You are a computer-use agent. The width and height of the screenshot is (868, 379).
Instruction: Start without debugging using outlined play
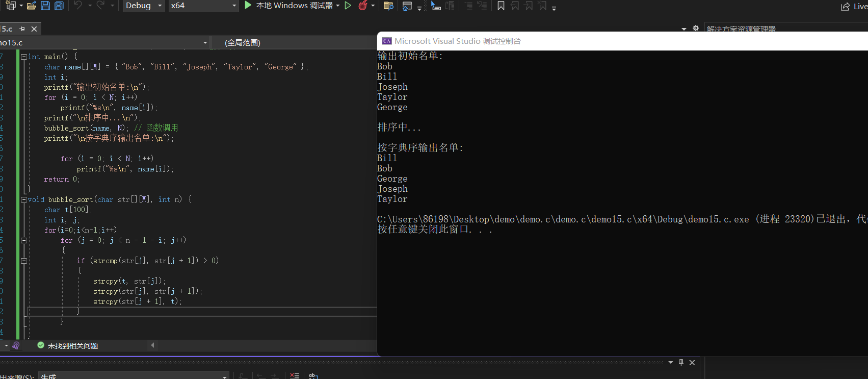tap(348, 6)
